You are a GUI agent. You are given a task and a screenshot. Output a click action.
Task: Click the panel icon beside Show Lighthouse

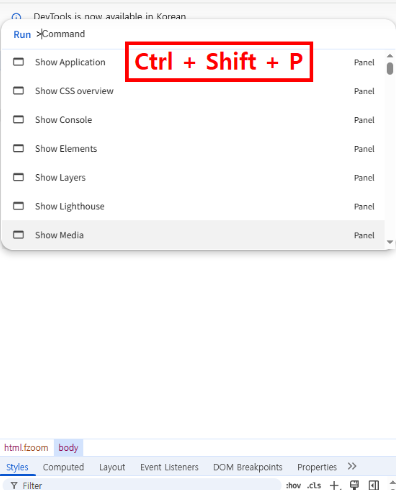tap(18, 206)
